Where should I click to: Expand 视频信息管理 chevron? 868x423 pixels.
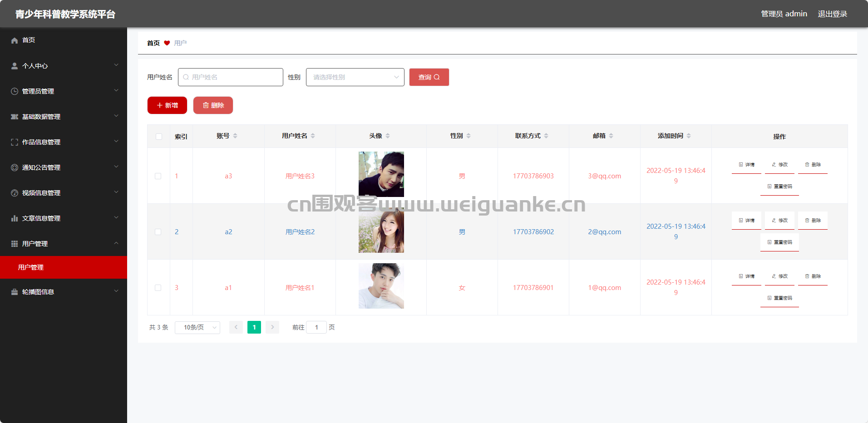(x=116, y=192)
